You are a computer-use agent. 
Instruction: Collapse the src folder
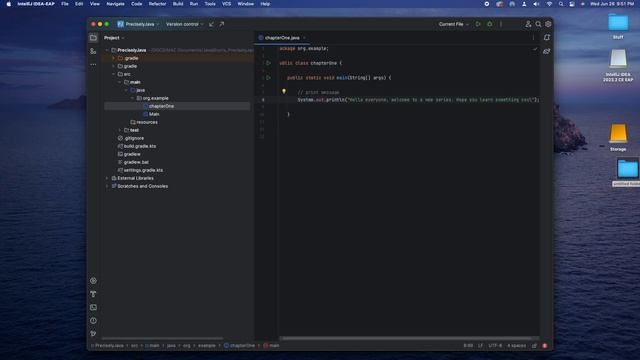(x=113, y=74)
